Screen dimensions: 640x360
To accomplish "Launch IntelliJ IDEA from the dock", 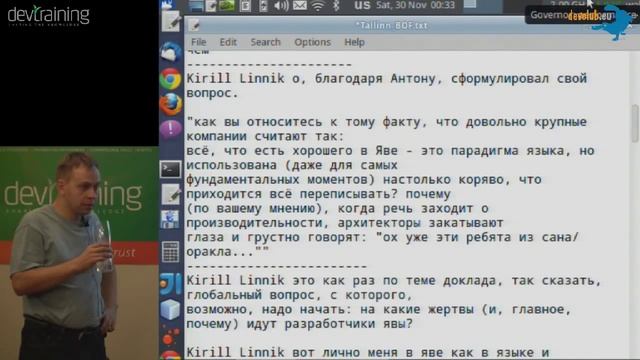I will tap(171, 284).
